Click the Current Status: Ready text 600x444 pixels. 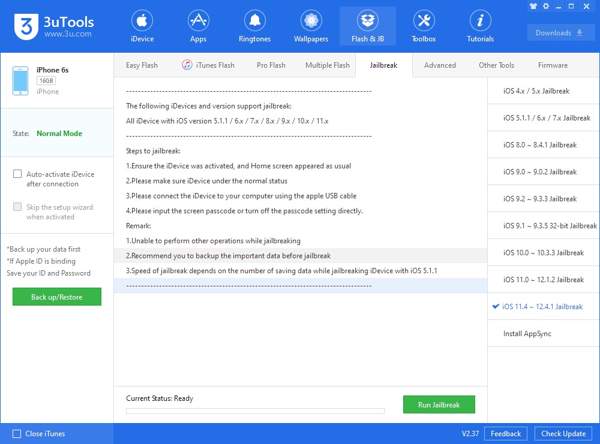(160, 398)
